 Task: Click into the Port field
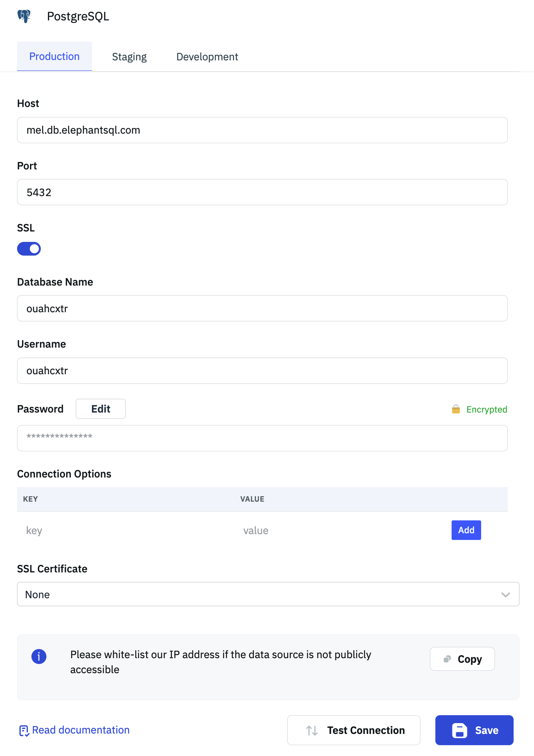pyautogui.click(x=262, y=192)
